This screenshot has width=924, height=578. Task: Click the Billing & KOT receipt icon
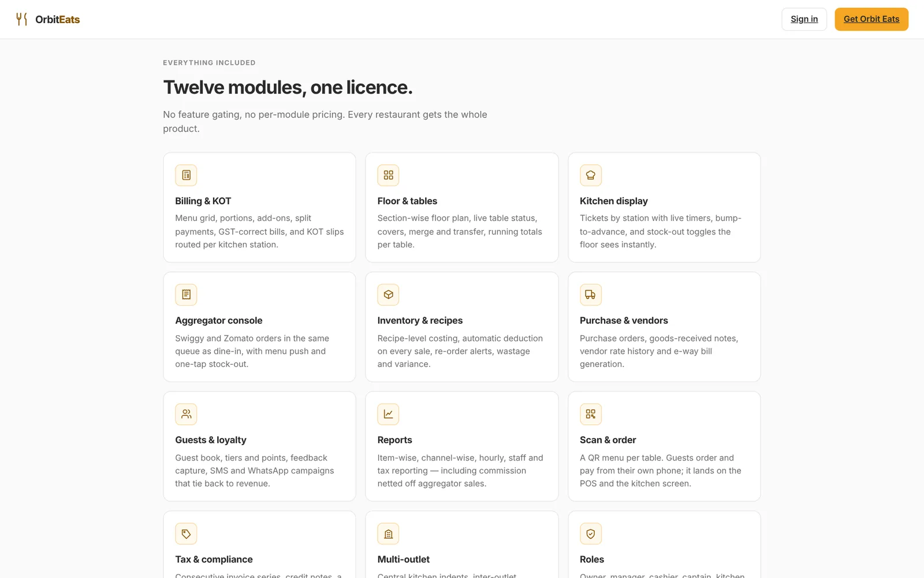(186, 175)
